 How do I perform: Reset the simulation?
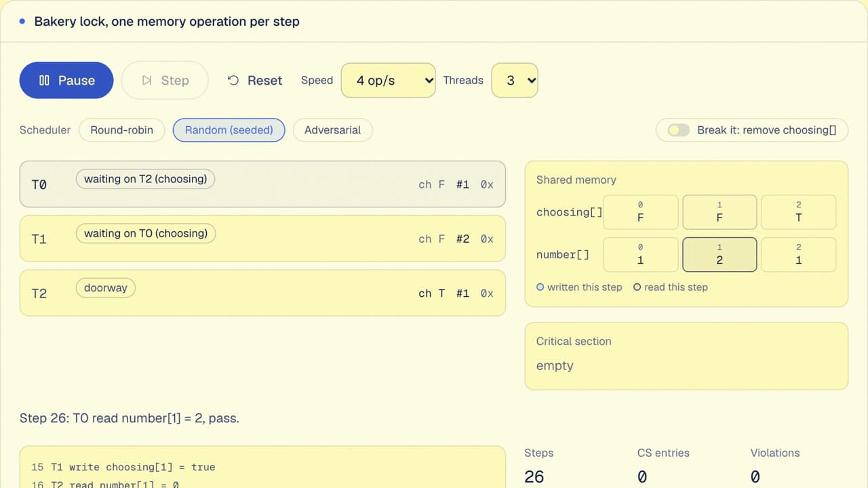point(255,80)
